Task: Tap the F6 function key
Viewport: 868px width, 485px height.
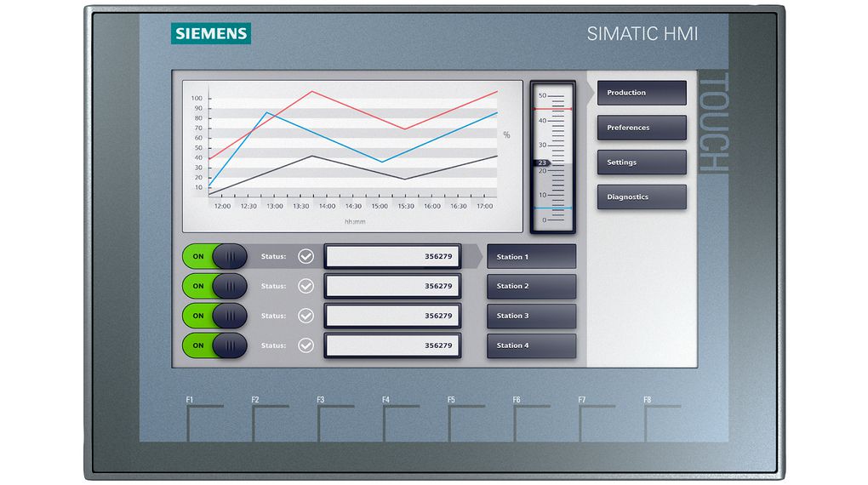Action: point(531,419)
